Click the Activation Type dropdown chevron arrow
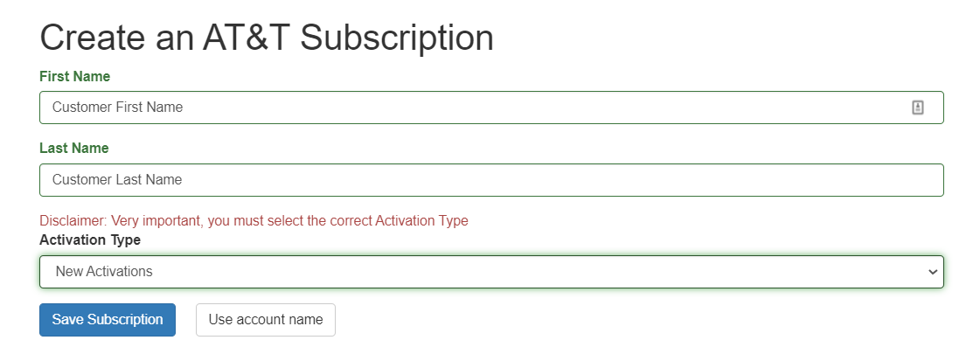Screen dimensions: 980x361 (x=932, y=272)
